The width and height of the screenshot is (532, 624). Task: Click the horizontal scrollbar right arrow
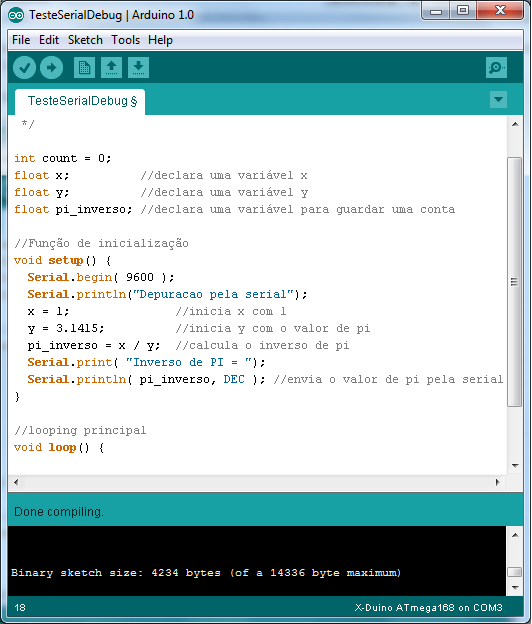[x=497, y=482]
